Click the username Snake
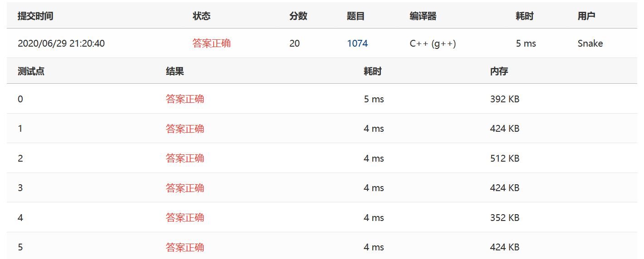 click(x=590, y=43)
